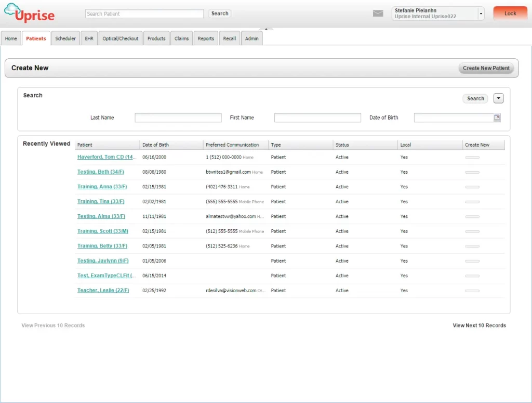Go to the Optical/Checkout tab
Screen dimensions: 532x403
pyautogui.click(x=120, y=38)
